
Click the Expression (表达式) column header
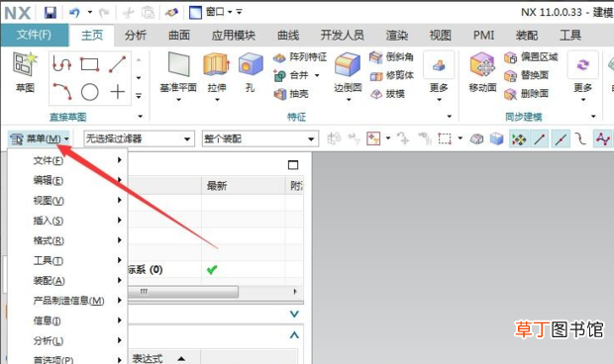tap(164, 358)
